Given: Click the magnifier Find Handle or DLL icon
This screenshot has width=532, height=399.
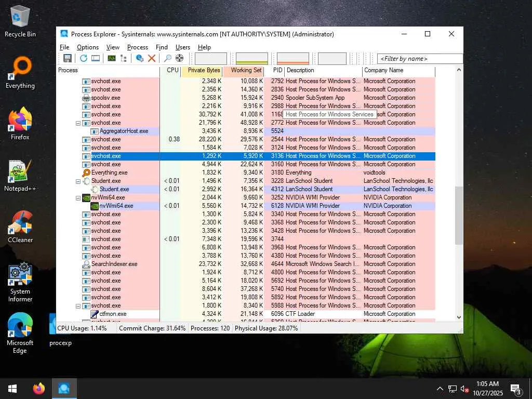Looking at the screenshot, I should point(167,58).
